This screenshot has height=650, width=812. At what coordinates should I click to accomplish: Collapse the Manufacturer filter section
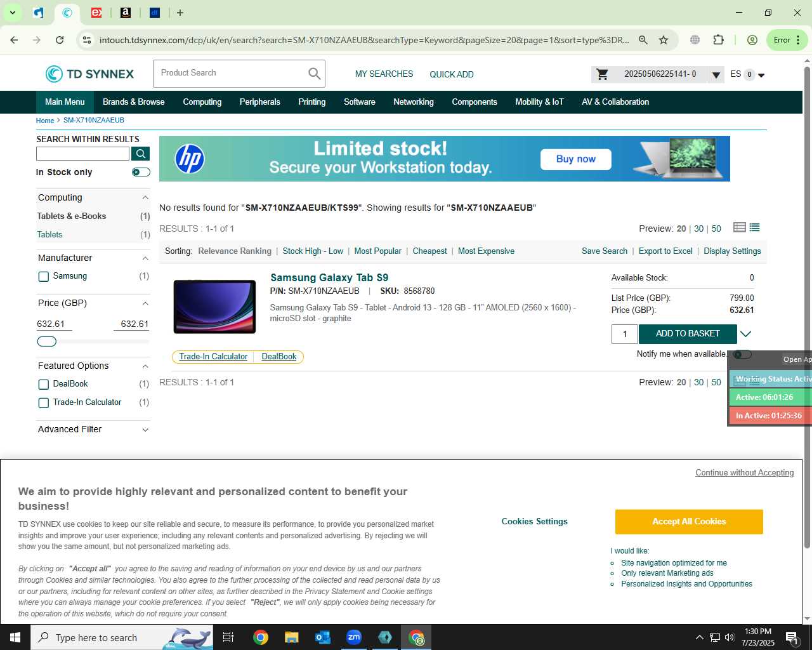(x=145, y=258)
